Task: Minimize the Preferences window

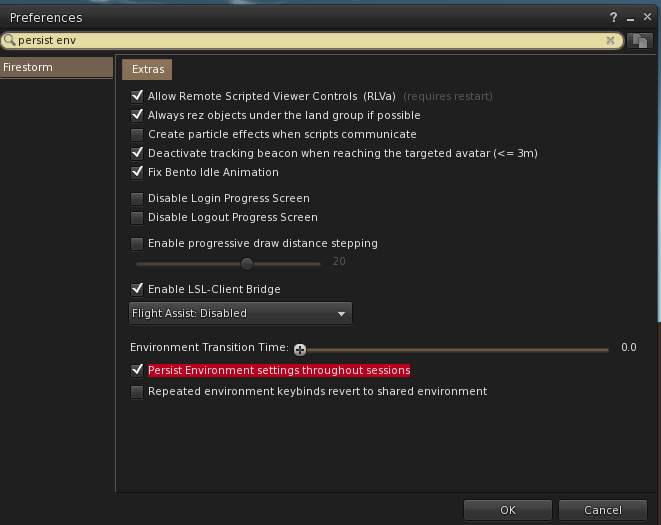Action: click(630, 19)
